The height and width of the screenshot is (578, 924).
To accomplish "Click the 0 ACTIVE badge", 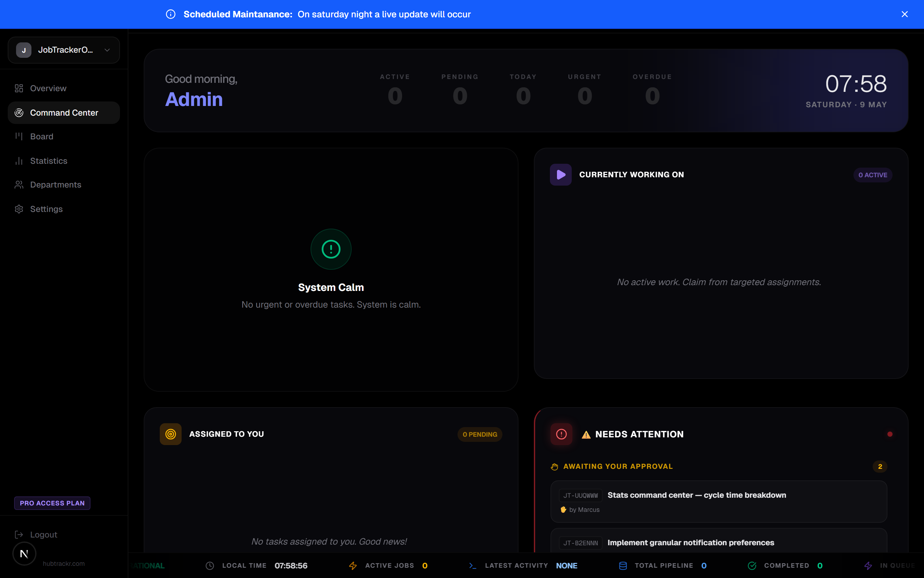I will [872, 175].
